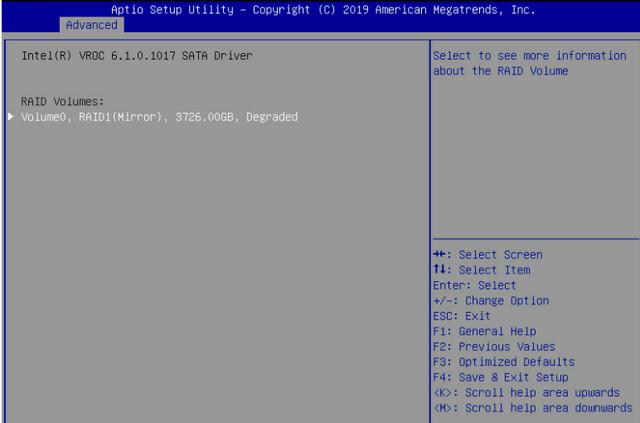Click the 'ESC: Exit' hint
This screenshot has height=423, width=640.
tap(462, 316)
